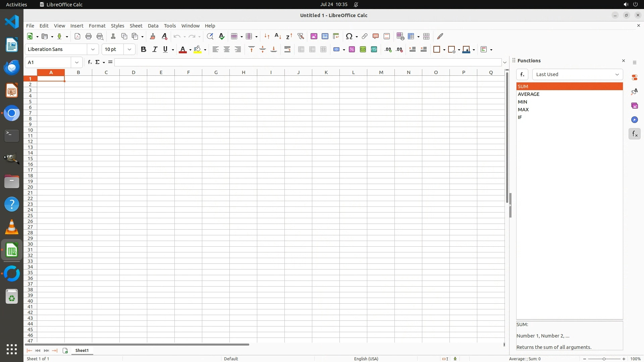
Task: Expand the Last Used category dropdown
Action: point(617,74)
